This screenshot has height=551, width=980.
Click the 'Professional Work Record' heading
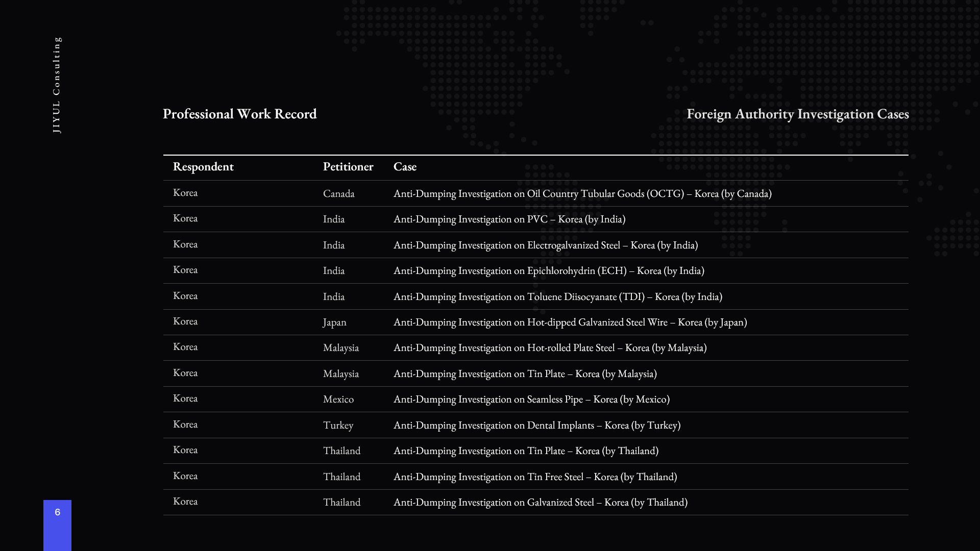point(239,114)
